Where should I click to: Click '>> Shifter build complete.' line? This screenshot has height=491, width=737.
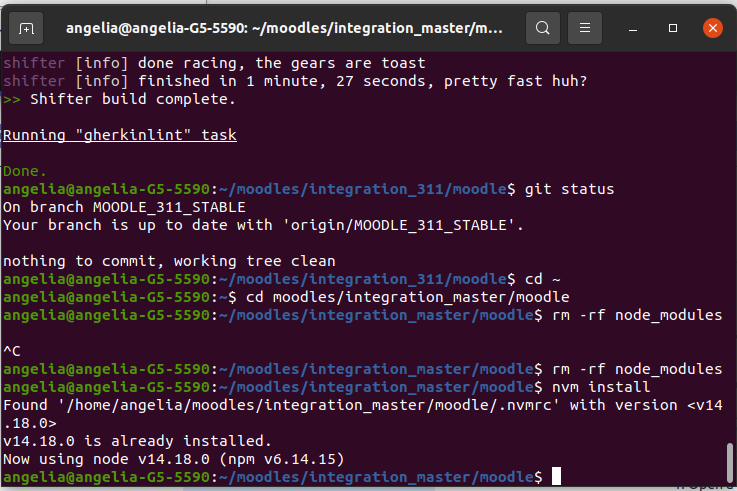119,99
